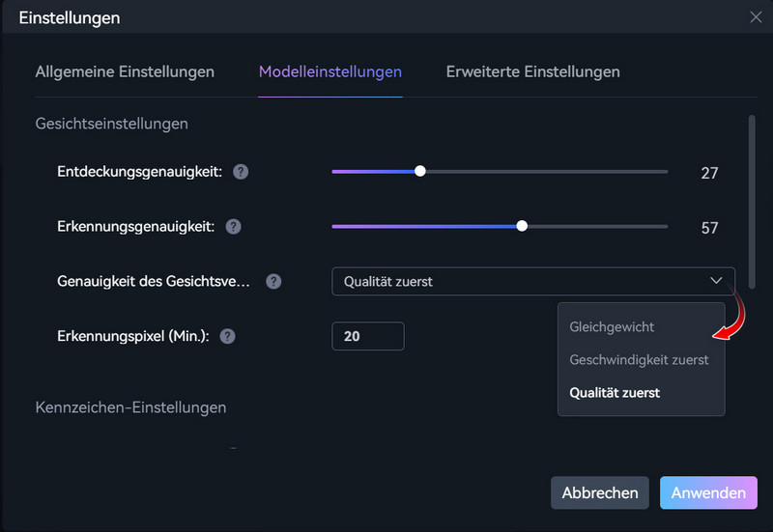Close the Einstellungen dialog with X

(x=756, y=17)
